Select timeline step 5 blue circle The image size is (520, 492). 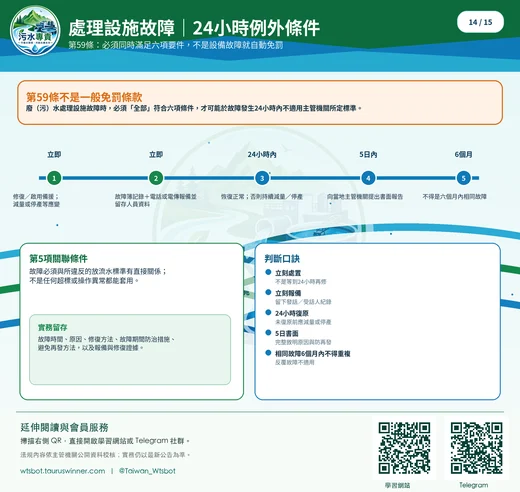tap(463, 178)
